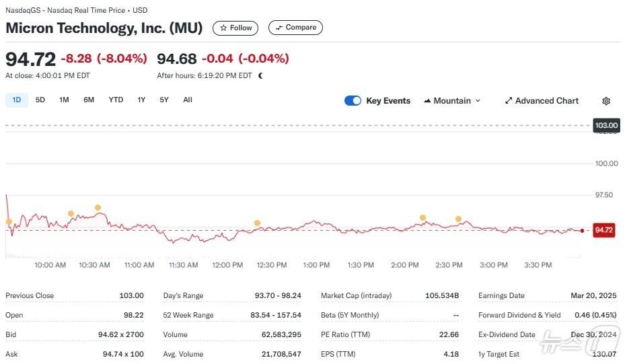Select the All time range
The image size is (627, 364).
[188, 100]
